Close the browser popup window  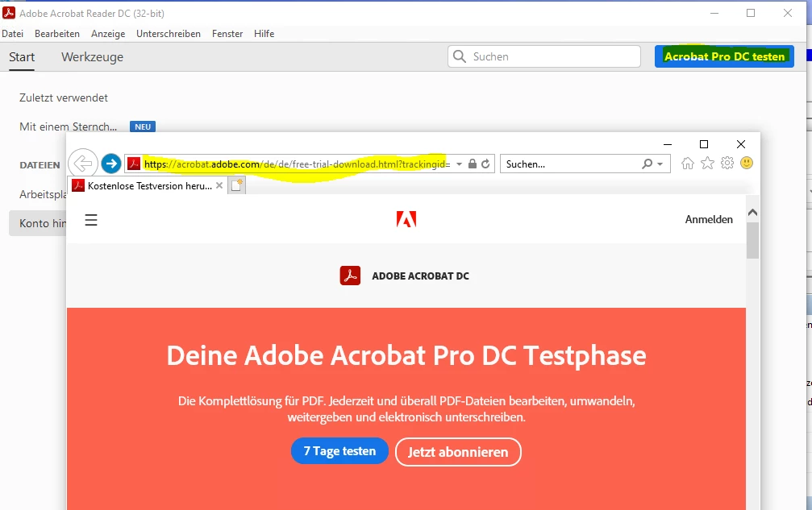(x=741, y=144)
